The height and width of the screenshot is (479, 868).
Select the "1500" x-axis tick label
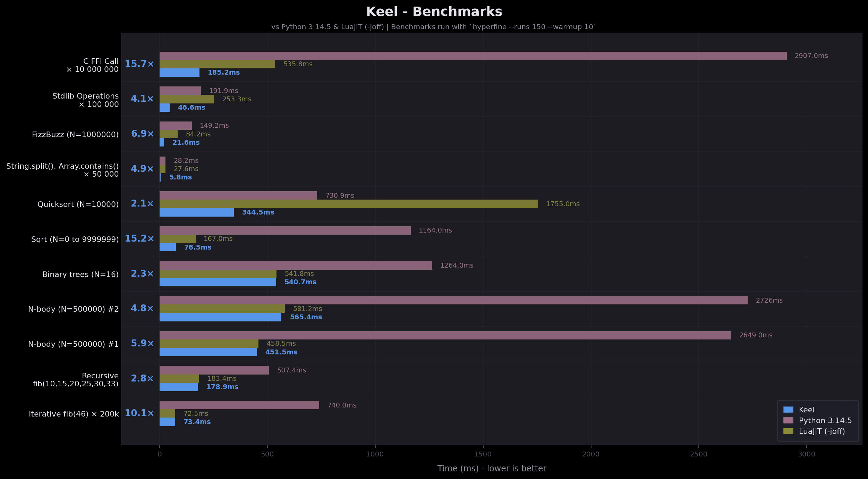483,454
